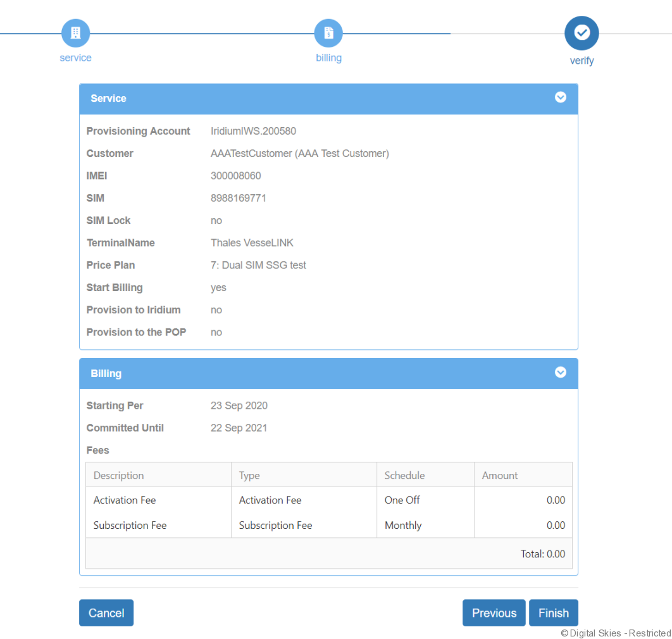Click the Billing panel header title

tap(106, 373)
